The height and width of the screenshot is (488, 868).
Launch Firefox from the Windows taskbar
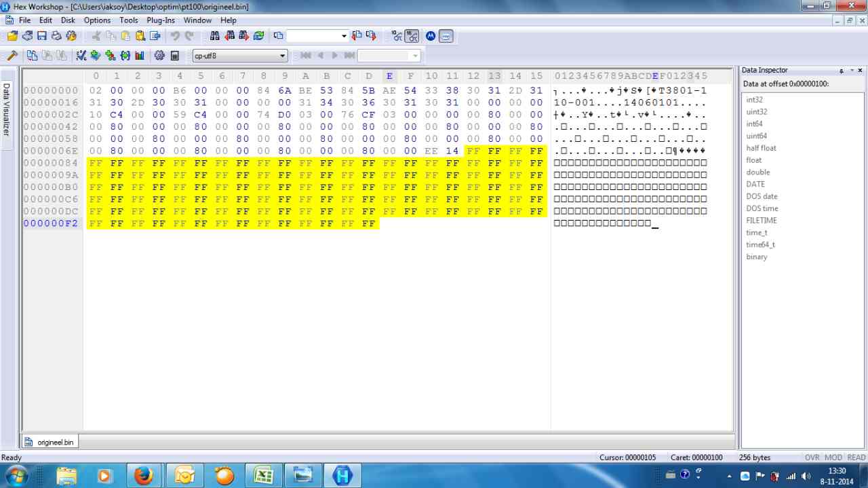[143, 475]
